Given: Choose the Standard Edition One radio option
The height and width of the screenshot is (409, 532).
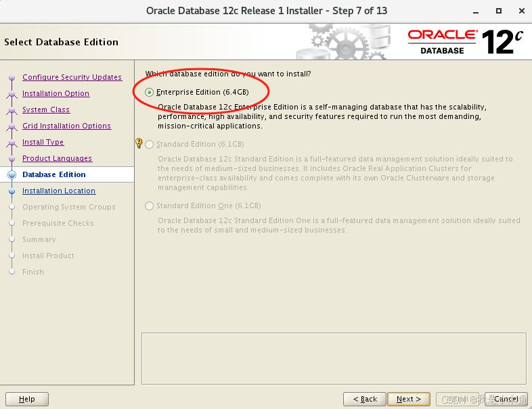Looking at the screenshot, I should [x=149, y=206].
